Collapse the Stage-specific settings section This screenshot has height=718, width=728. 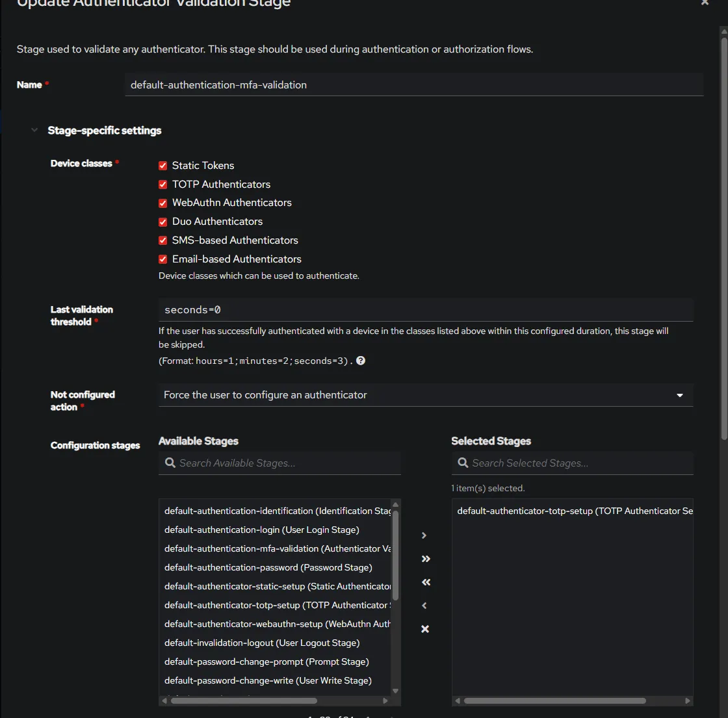34,131
